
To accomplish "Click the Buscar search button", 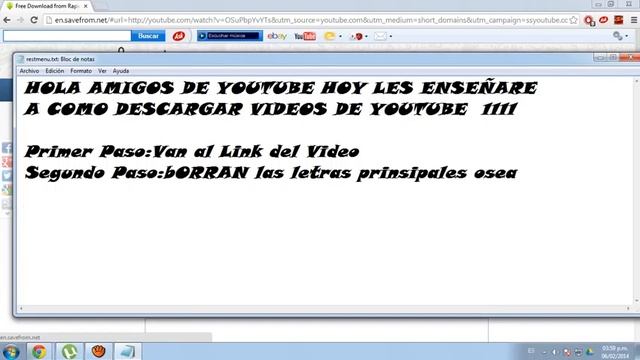I will 148,36.
